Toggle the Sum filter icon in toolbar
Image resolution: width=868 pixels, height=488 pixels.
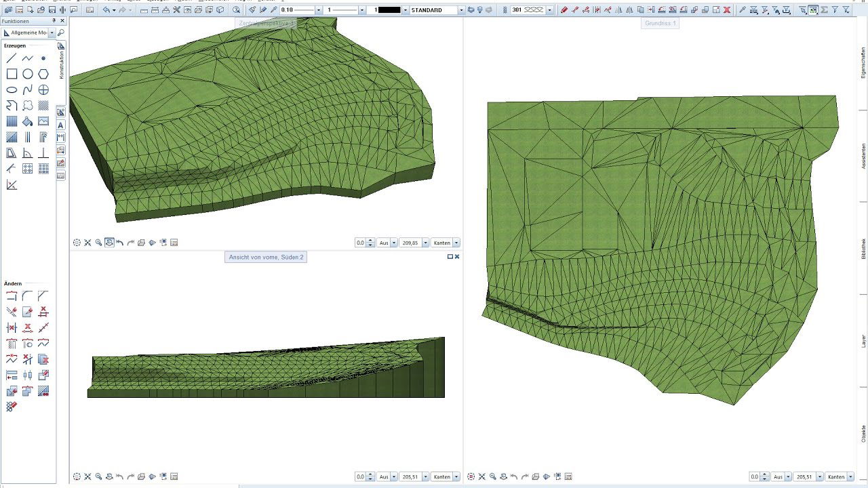tap(825, 10)
